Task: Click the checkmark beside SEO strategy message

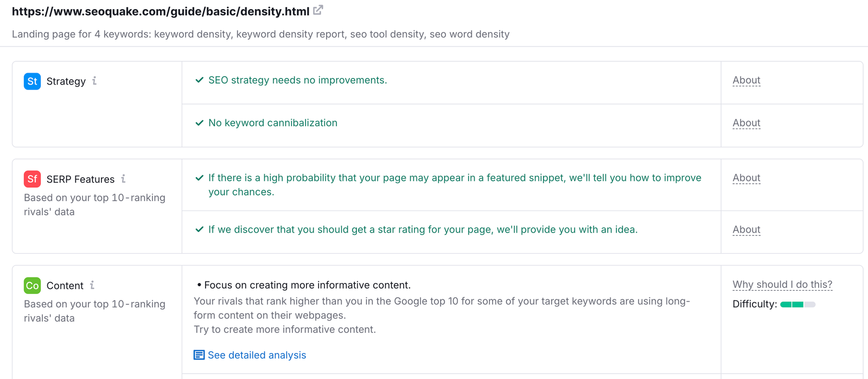Action: (199, 80)
